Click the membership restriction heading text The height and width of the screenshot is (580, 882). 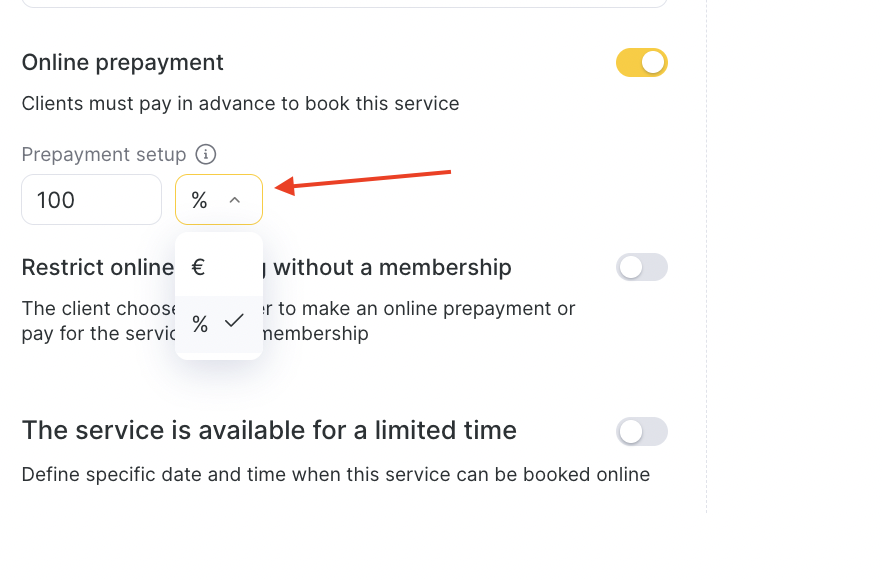(x=392, y=268)
